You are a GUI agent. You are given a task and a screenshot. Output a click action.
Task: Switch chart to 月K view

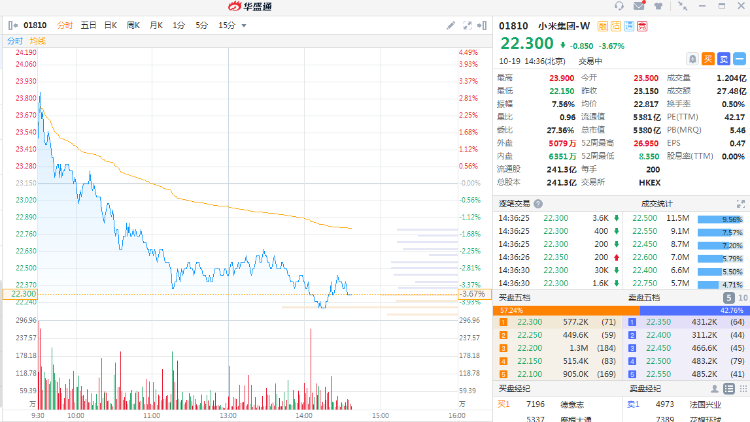156,25
